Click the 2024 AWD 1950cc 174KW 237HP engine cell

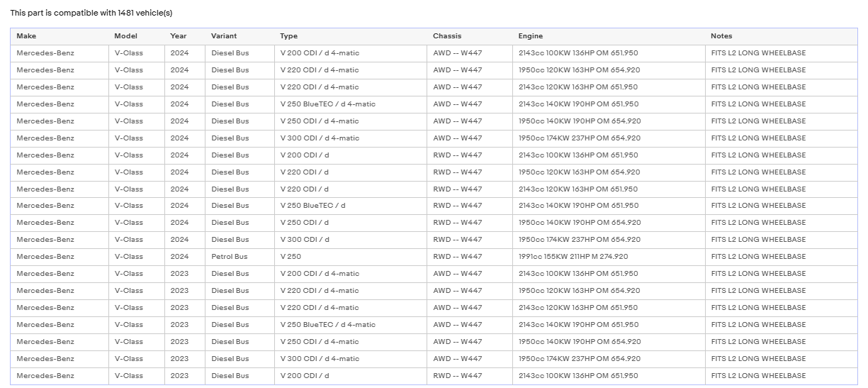(609, 138)
